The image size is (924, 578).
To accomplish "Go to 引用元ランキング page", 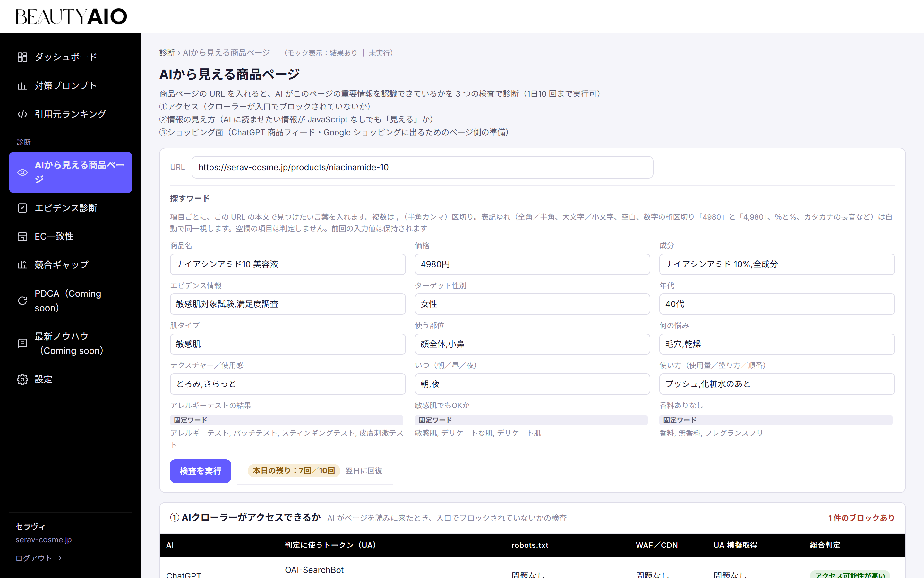I will click(x=71, y=114).
